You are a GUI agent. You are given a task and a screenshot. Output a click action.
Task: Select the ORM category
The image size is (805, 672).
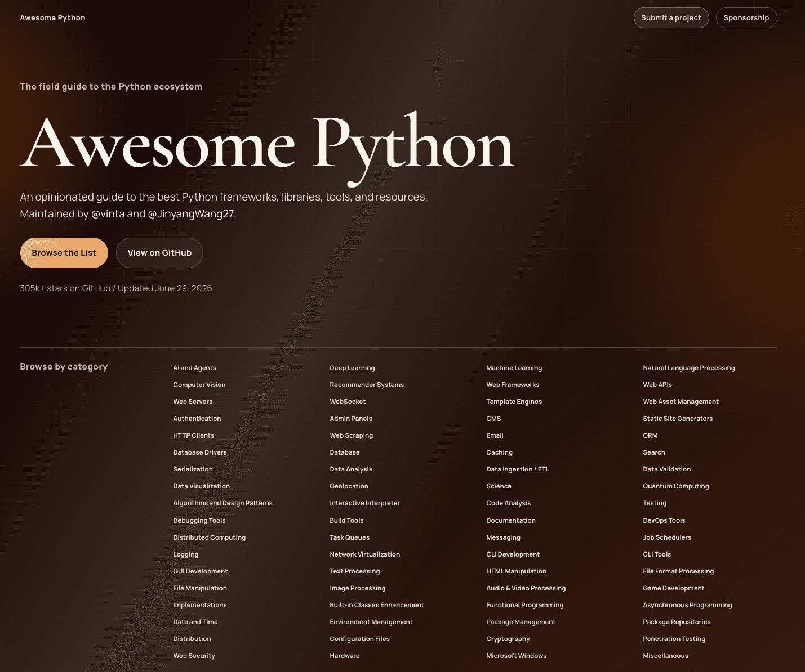click(650, 435)
